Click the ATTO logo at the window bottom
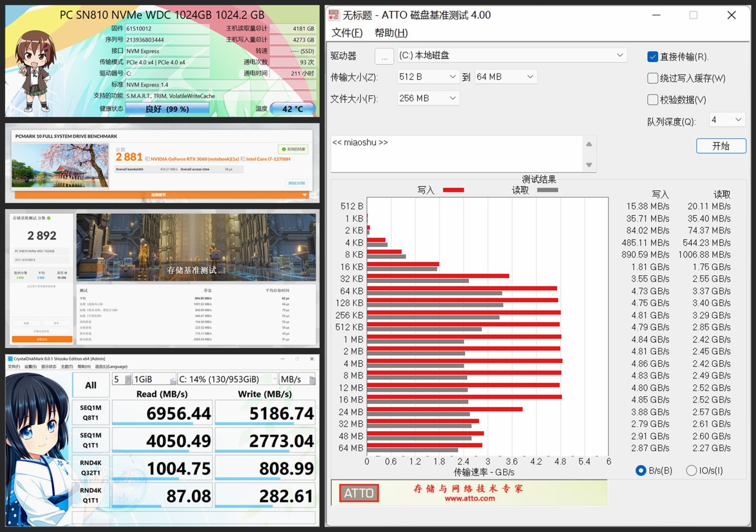The height and width of the screenshot is (532, 756). 359,493
